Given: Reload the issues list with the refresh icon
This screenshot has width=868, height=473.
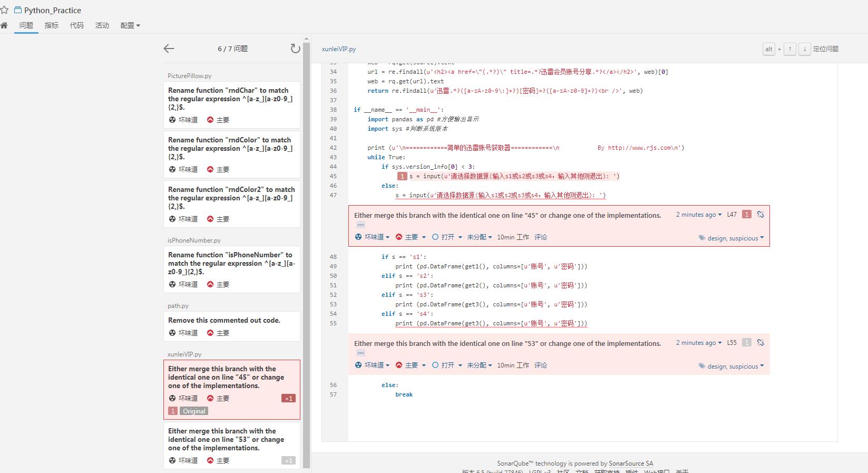Looking at the screenshot, I should [295, 49].
